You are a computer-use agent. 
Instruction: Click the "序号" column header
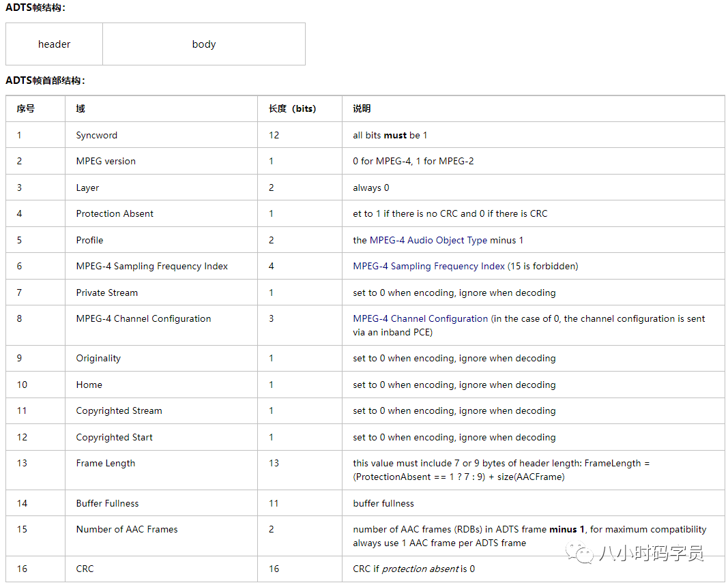click(x=25, y=108)
